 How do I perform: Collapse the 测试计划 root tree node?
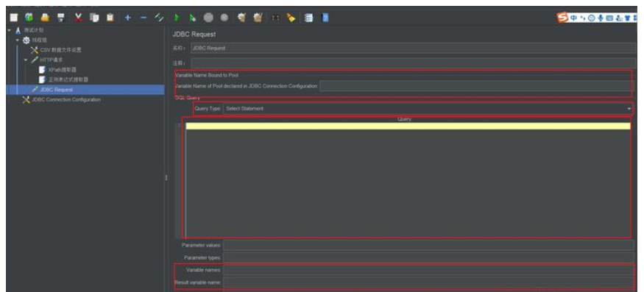point(9,30)
